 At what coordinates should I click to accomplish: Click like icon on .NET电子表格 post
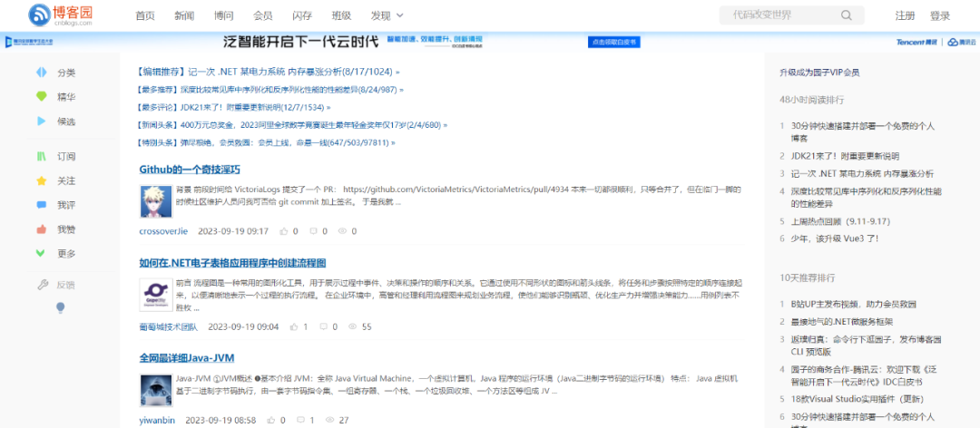(x=294, y=326)
